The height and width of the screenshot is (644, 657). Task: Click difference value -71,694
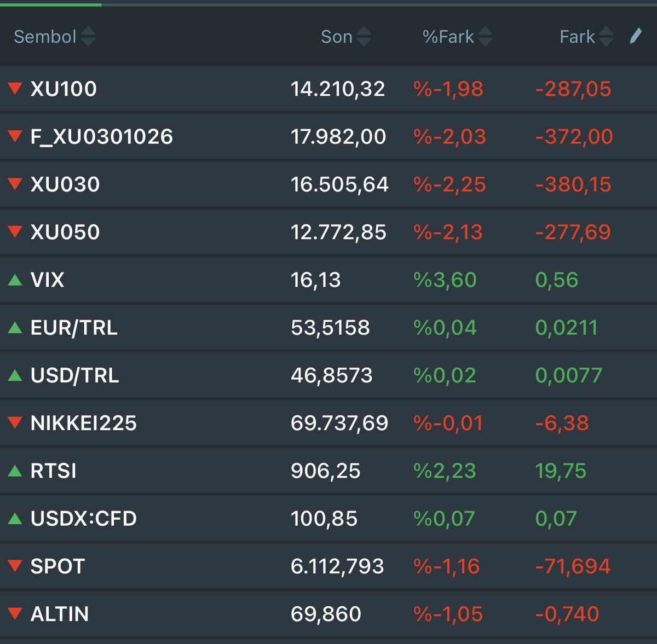click(x=573, y=566)
